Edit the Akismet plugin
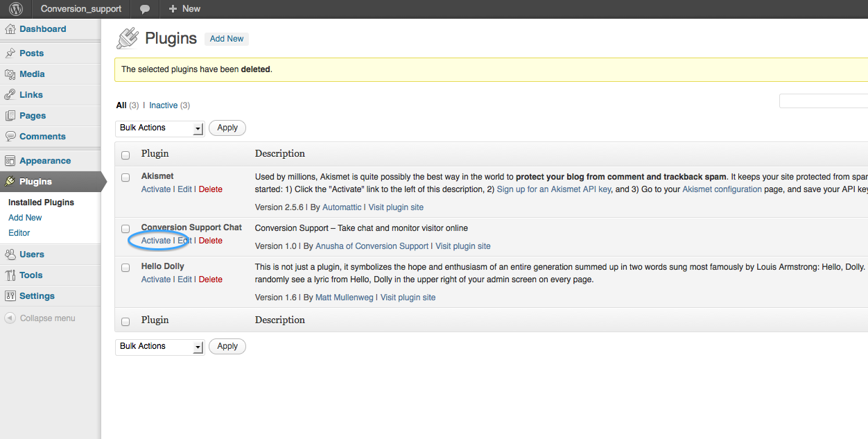The image size is (868, 439). [x=184, y=189]
